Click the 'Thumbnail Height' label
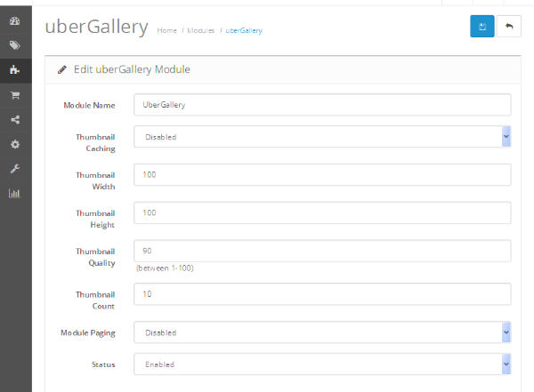 [95, 220]
